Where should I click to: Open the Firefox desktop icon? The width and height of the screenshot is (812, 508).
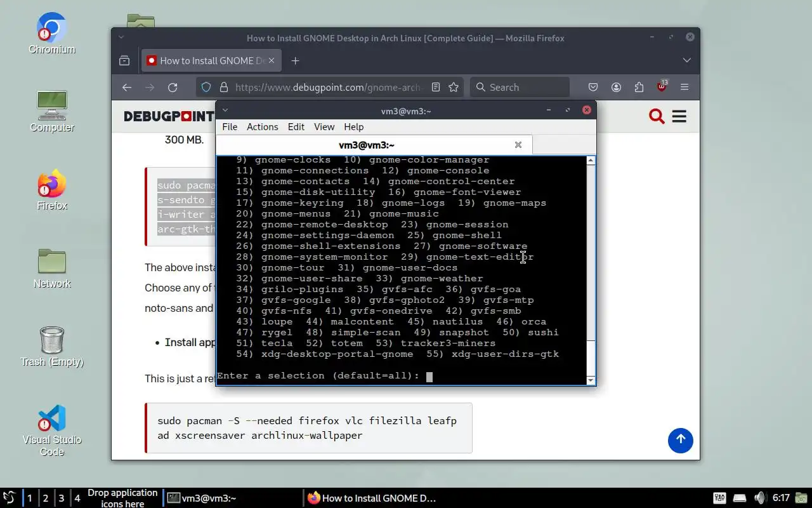pos(52,190)
